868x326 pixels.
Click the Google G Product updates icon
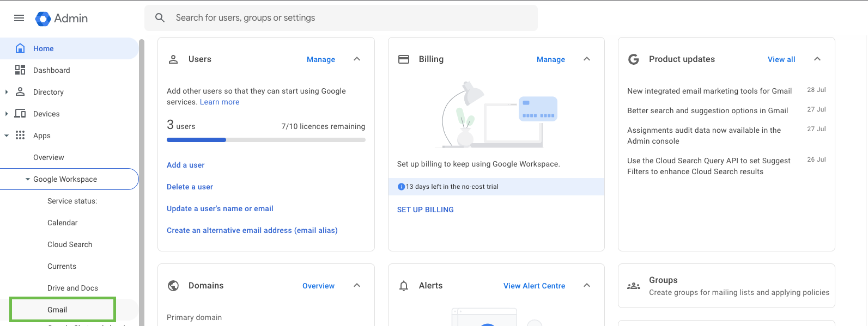coord(634,59)
